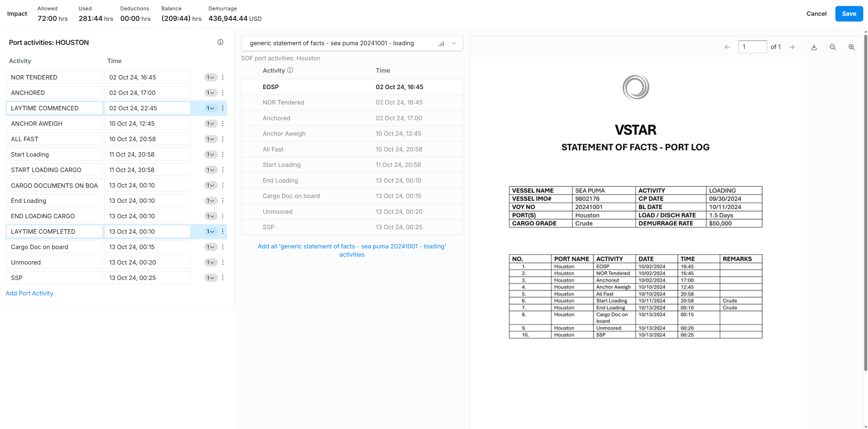Click the Save button
This screenshot has width=868, height=429.
click(x=849, y=14)
